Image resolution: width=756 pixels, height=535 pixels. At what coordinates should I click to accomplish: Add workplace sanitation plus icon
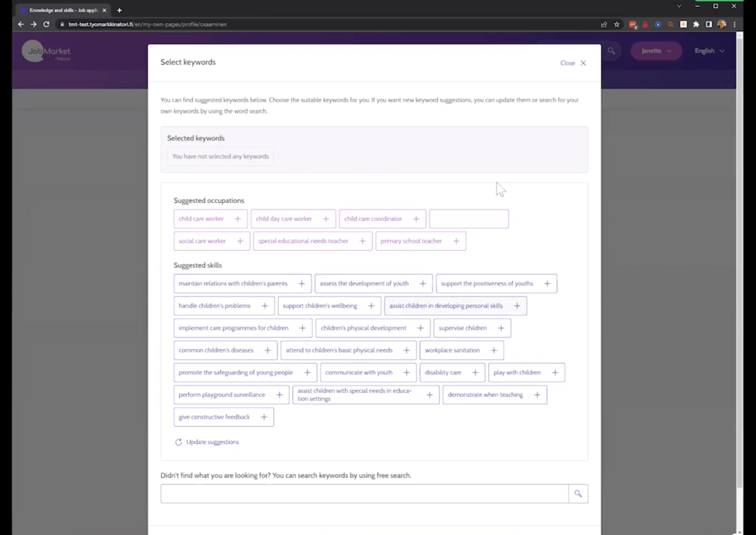coord(494,351)
